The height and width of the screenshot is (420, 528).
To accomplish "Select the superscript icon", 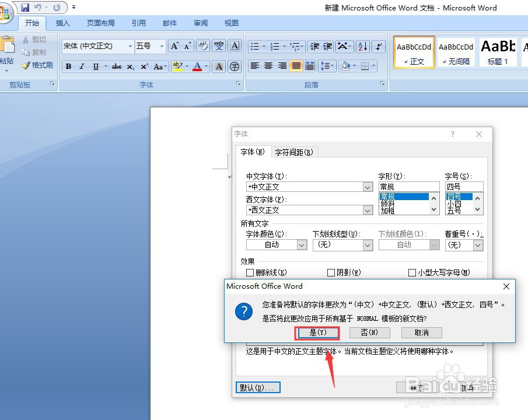I will pos(145,65).
